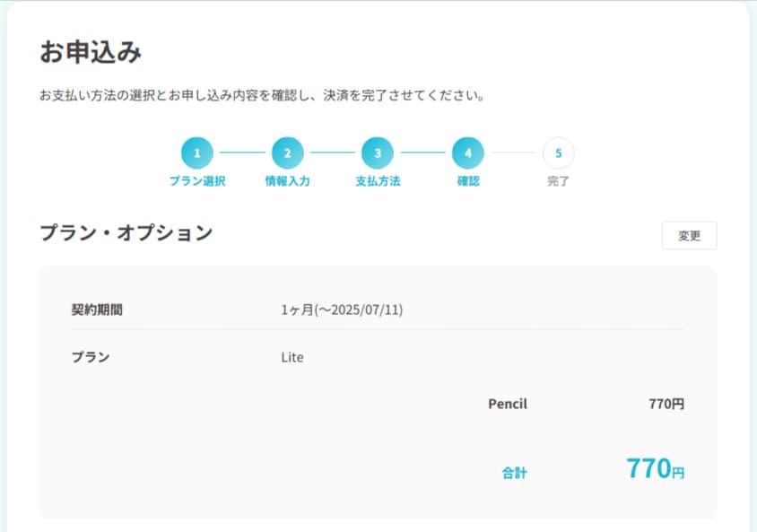Open the プラン選択 step
The height and width of the screenshot is (532, 757).
(x=197, y=180)
